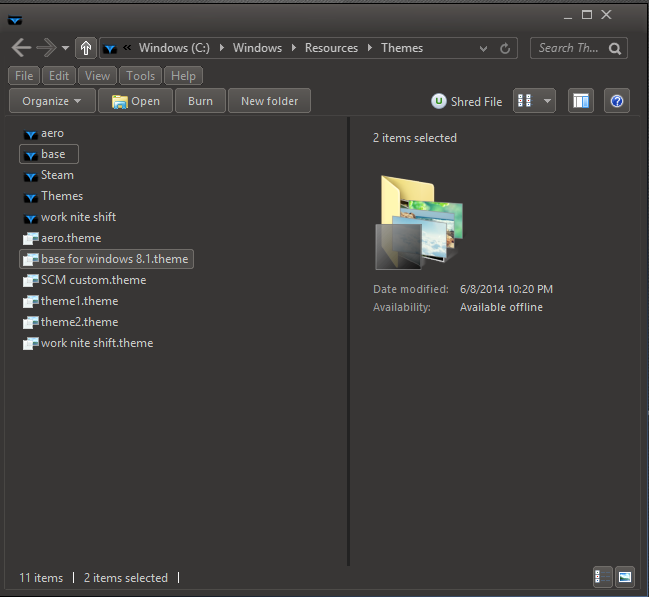Click the theme1.theme file icon
Image resolution: width=649 pixels, height=597 pixels.
click(31, 301)
